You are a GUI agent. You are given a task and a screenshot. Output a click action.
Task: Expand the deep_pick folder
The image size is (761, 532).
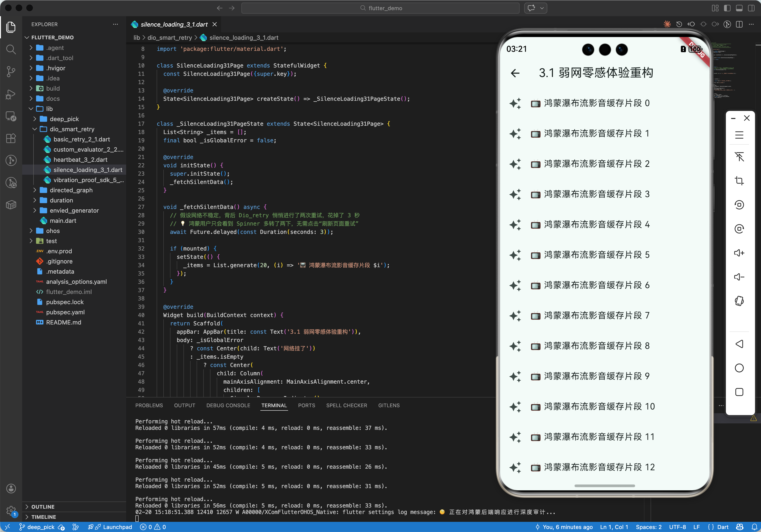tap(64, 119)
